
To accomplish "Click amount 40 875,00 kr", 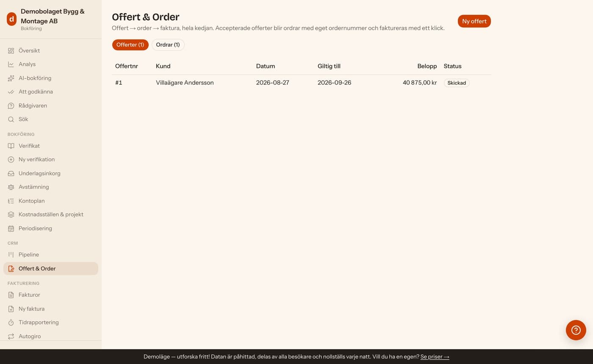I will tap(420, 83).
